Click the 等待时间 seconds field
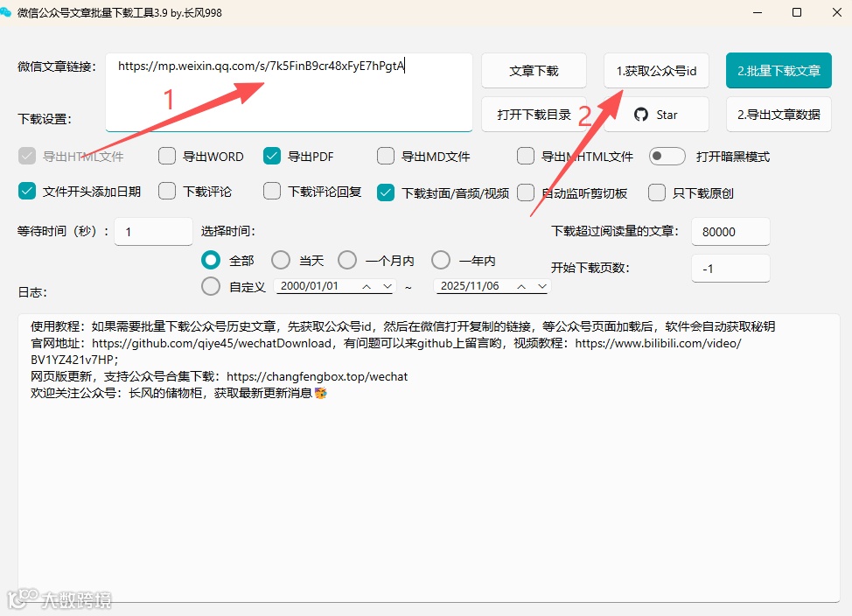852x616 pixels. pos(153,232)
